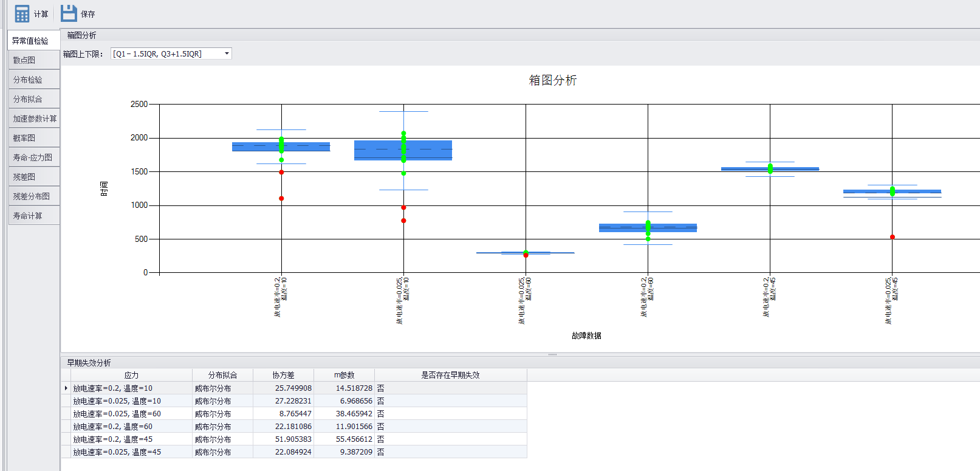Click the 分布拟合 column header in table
The image size is (980, 471).
pos(222,375)
